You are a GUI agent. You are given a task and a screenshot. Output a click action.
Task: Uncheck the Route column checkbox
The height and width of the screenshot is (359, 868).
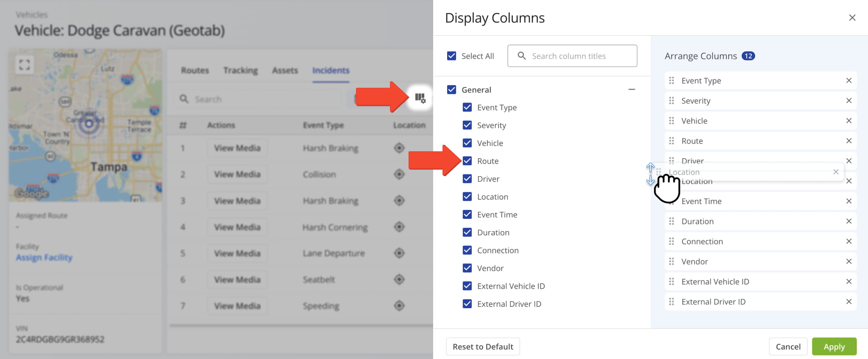467,161
